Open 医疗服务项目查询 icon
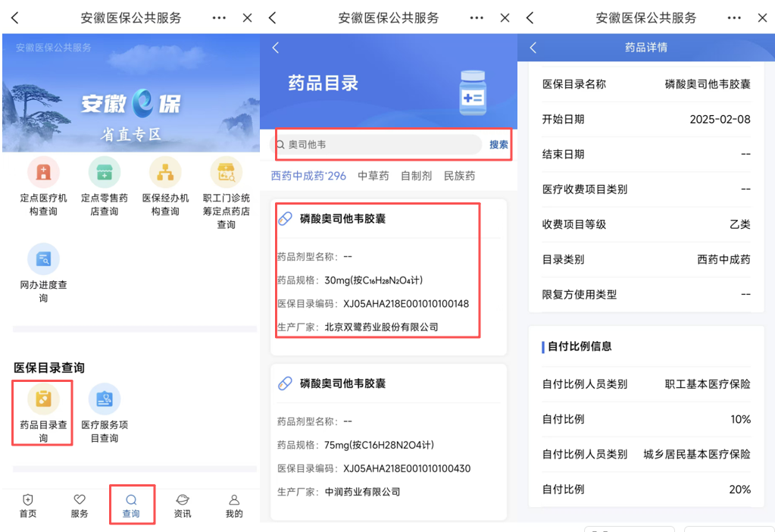The image size is (775, 532). point(105,399)
